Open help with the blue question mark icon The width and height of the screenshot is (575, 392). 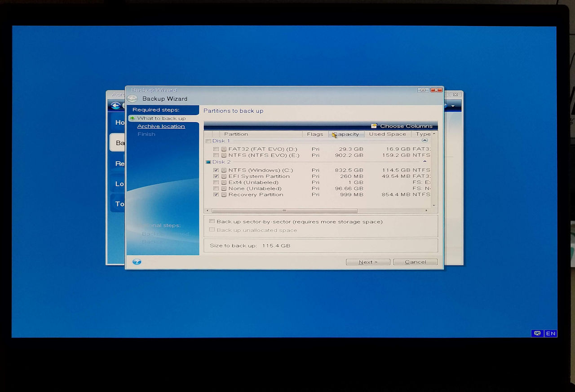click(x=137, y=262)
